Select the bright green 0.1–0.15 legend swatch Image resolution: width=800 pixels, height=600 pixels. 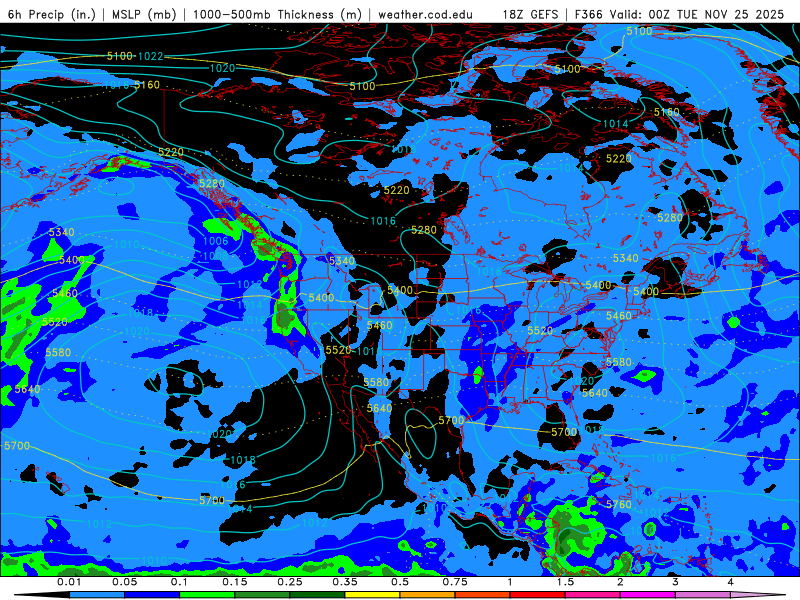[207, 595]
